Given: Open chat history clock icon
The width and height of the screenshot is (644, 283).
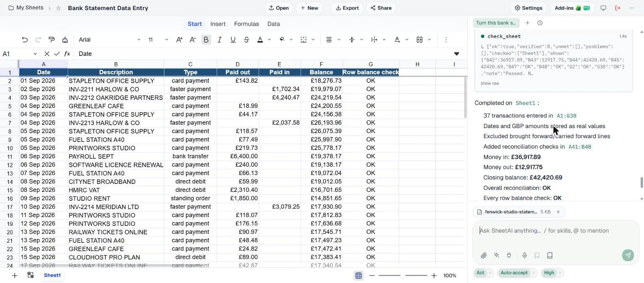Looking at the screenshot, I should coord(540,23).
